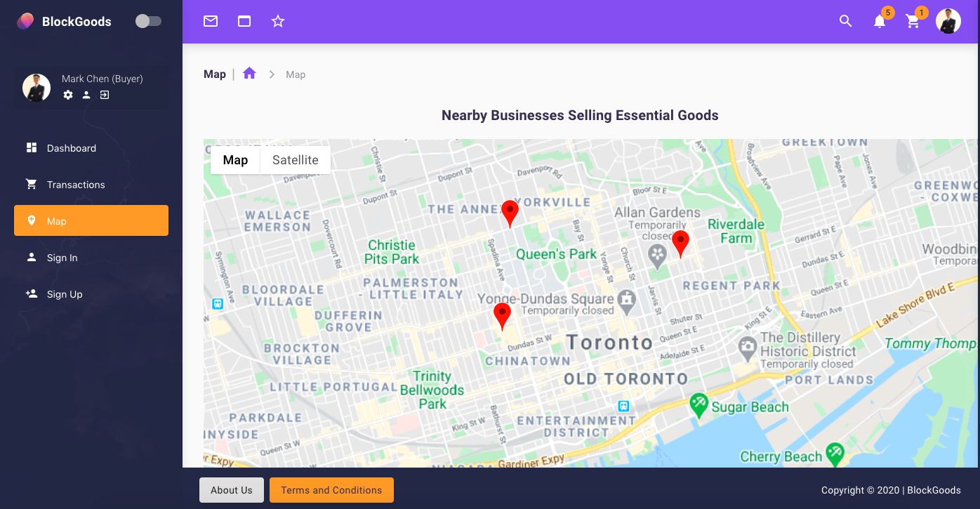Screen dimensions: 980x509
Task: Click the profile person icon under Mark Chen
Action: pos(86,95)
